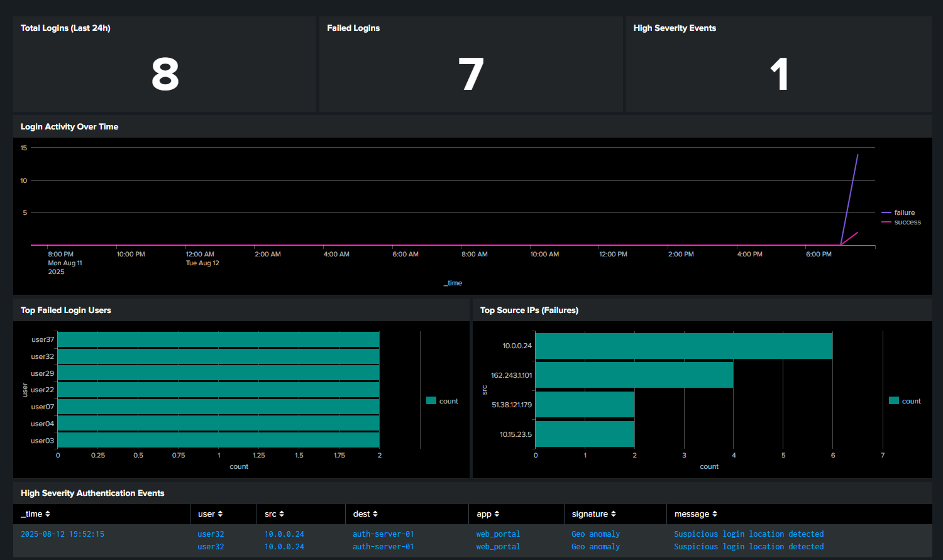Screen dimensions: 943x560
Task: Click the web_portal app value
Action: [x=498, y=534]
